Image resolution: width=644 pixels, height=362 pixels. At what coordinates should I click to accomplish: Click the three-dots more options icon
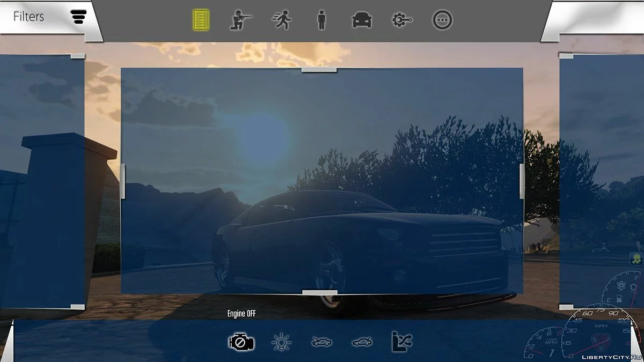point(442,20)
